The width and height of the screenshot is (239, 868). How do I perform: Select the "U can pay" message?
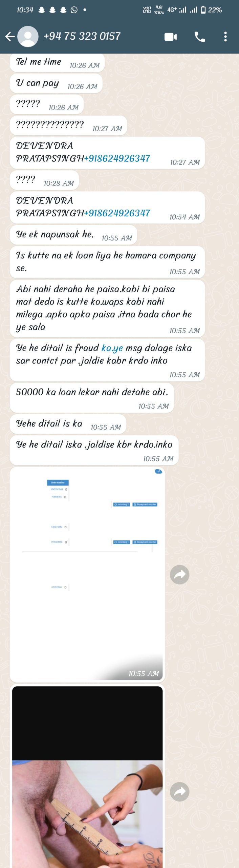coord(56,84)
